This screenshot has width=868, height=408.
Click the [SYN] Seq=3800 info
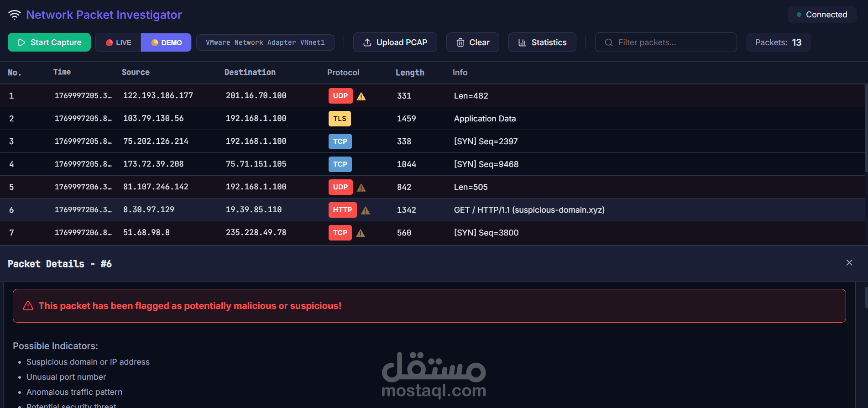(486, 233)
